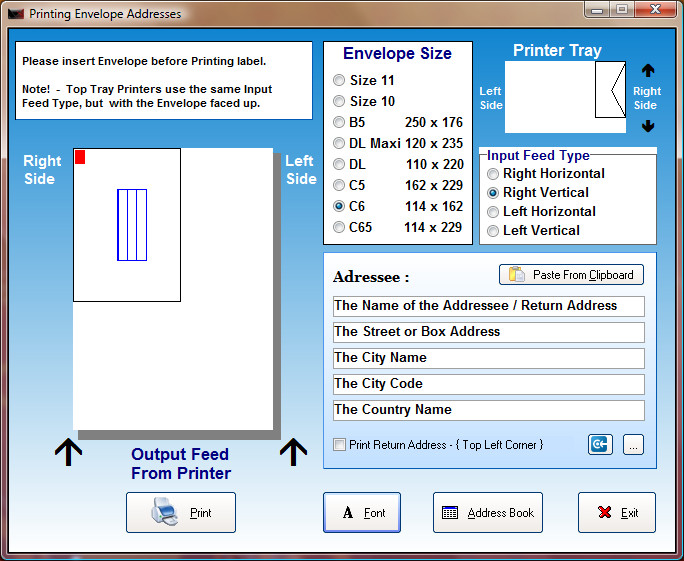
Task: Click Paste From Clipboard button
Action: 571,275
